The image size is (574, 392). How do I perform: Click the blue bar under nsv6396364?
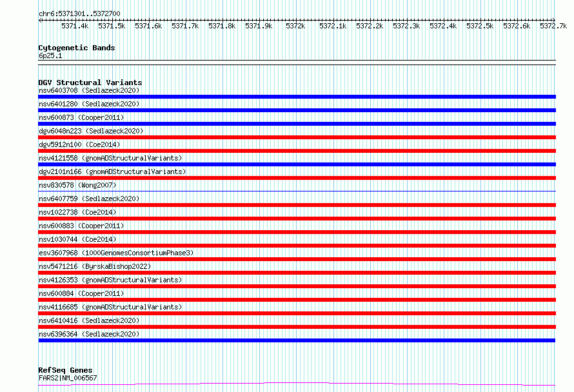pos(297,340)
